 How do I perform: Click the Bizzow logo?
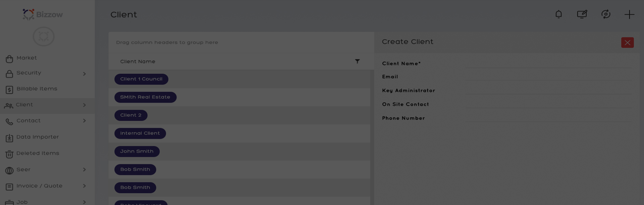point(43,14)
